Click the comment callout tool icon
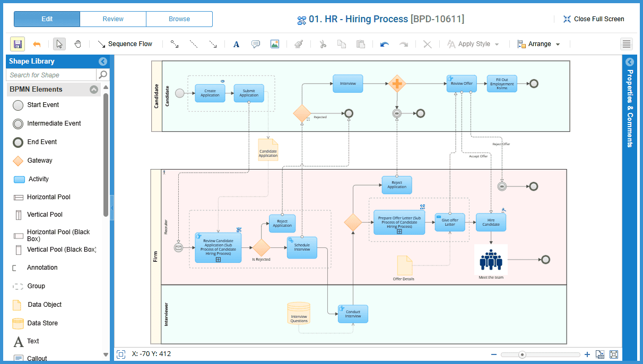Viewport: 643px width, 364px height. 256,44
